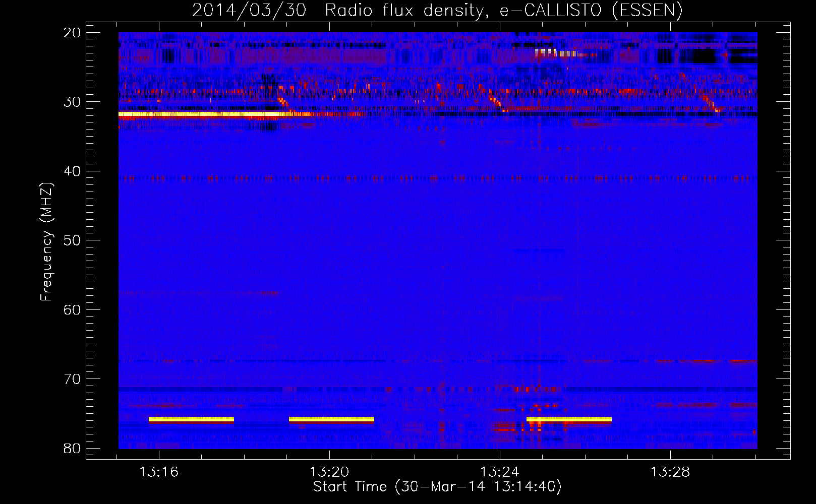Select the 13:16 time tick label
This screenshot has width=816, height=504.
159,472
